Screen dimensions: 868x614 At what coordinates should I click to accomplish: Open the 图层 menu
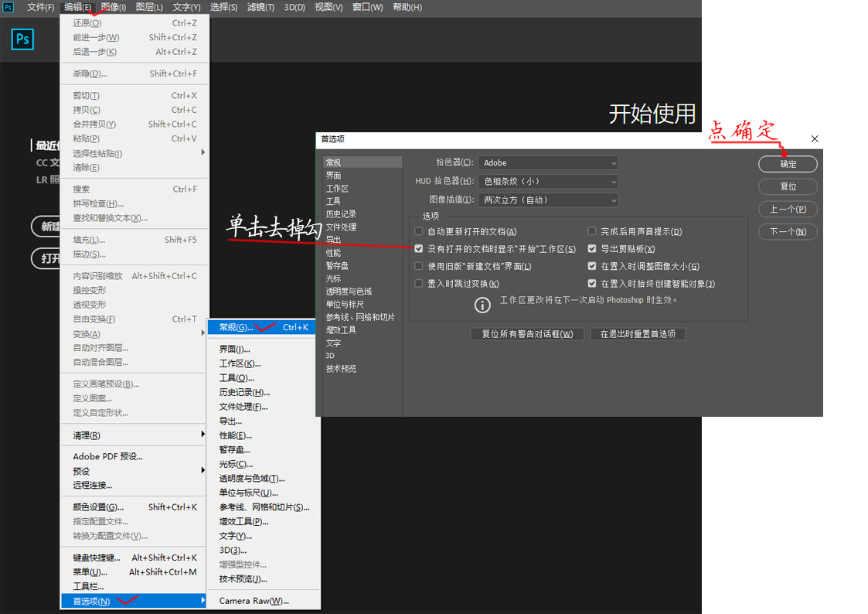[149, 7]
